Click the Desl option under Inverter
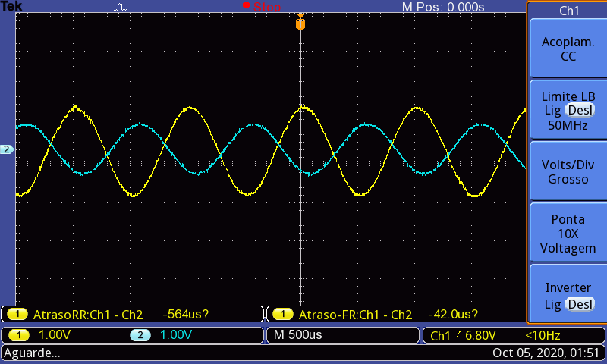 click(x=580, y=304)
